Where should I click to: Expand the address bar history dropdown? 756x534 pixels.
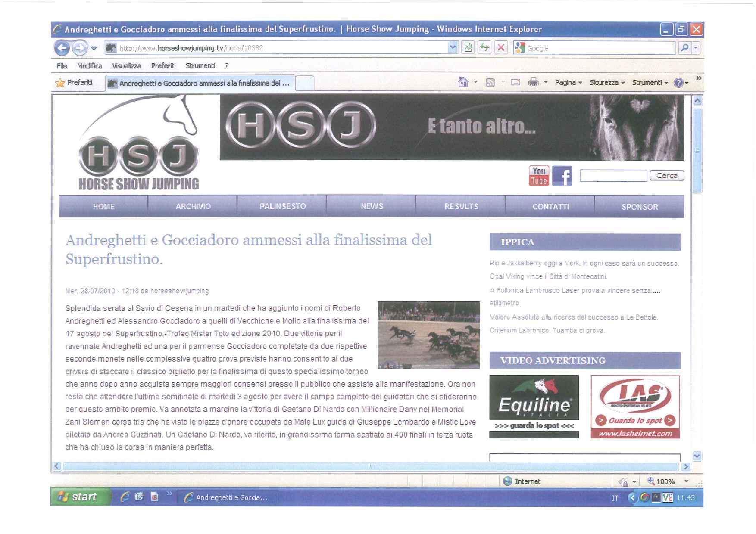tap(453, 48)
